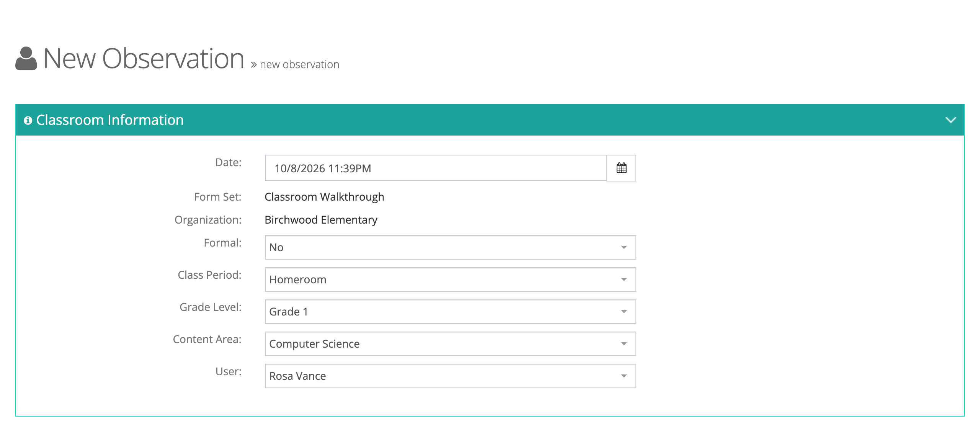980x425 pixels.
Task: Open the Grade Level dropdown showing Grade 1
Action: pos(450,312)
